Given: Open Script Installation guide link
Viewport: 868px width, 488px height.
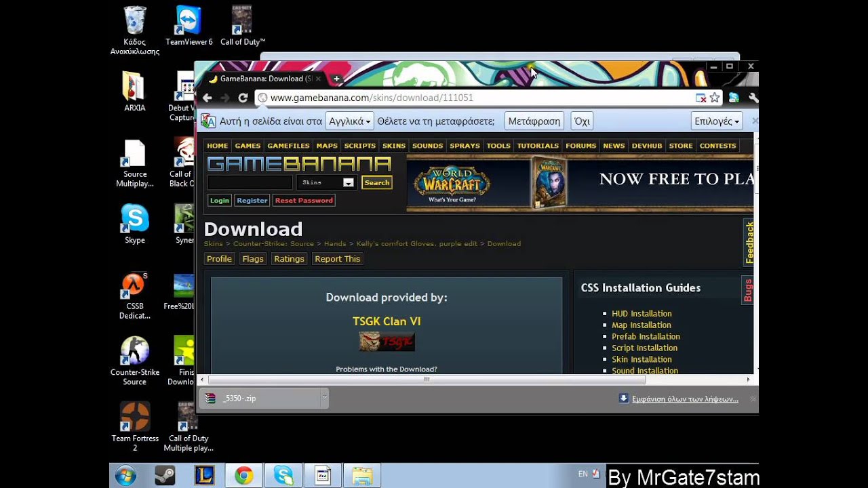Looking at the screenshot, I should coord(644,348).
